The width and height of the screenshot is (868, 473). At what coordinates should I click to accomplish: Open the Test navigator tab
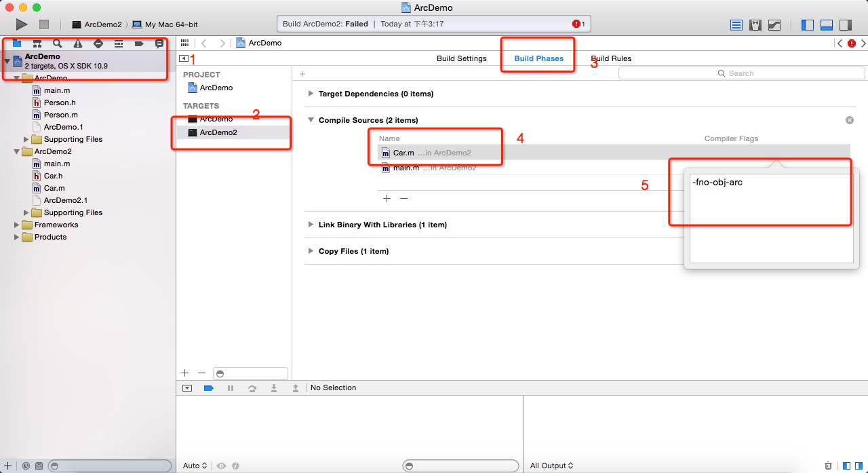point(98,43)
